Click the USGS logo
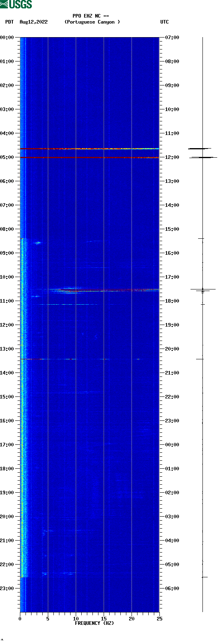This screenshot has height=644, width=220. pos(16,4)
